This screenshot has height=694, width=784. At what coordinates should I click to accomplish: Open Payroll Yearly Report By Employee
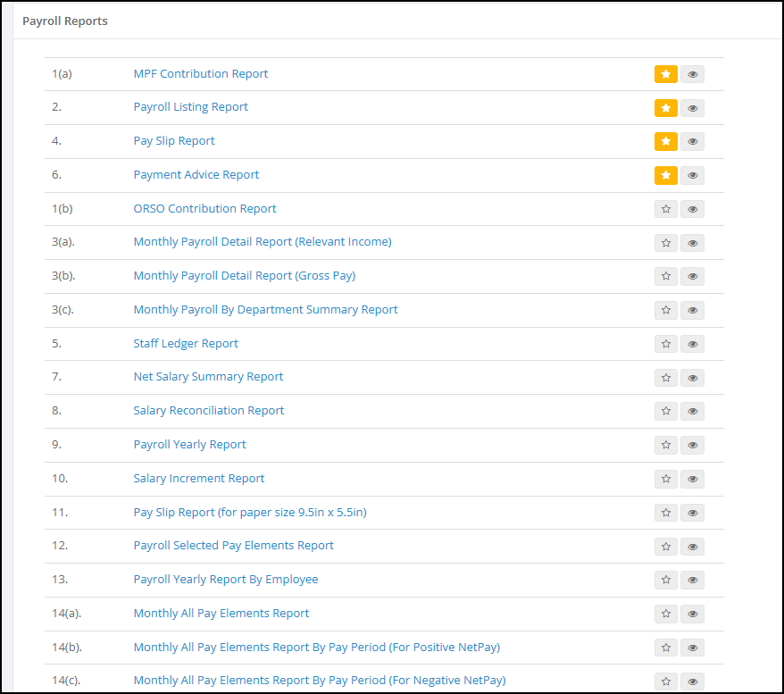coord(226,579)
